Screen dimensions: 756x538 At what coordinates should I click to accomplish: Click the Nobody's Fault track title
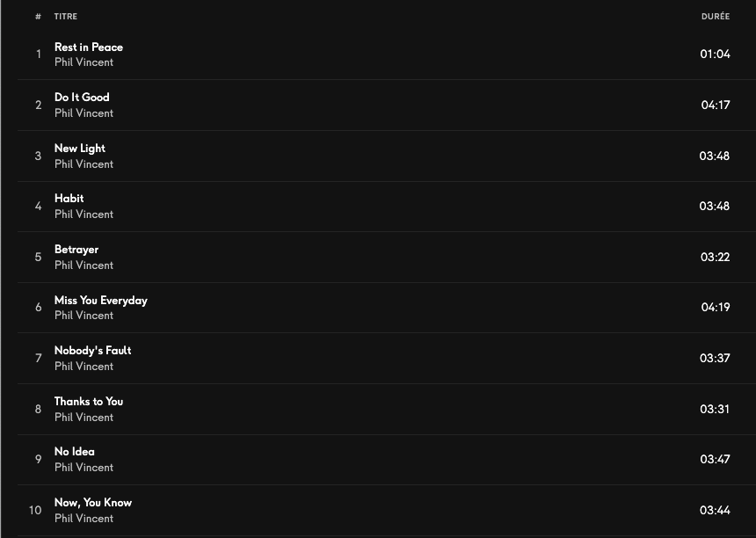click(x=93, y=350)
